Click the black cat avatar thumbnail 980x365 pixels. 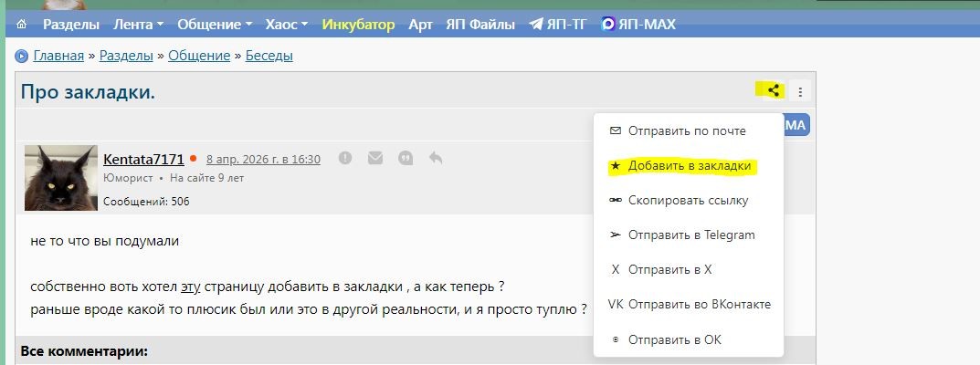(x=61, y=178)
